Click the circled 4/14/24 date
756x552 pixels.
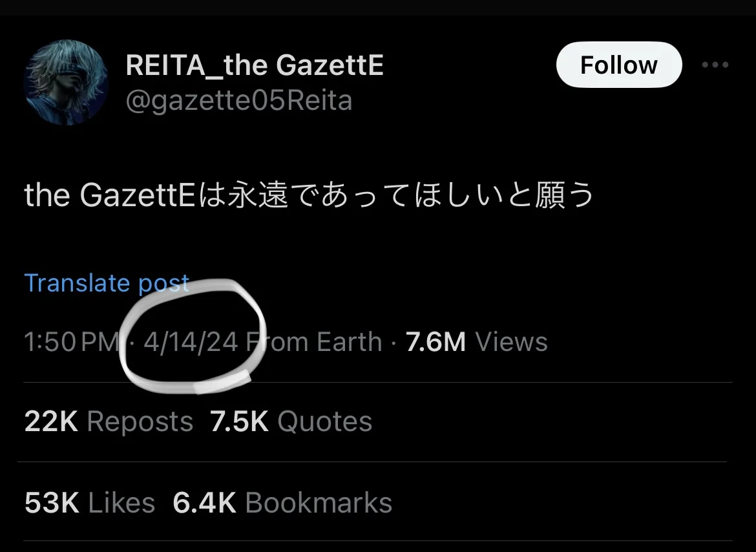click(191, 342)
